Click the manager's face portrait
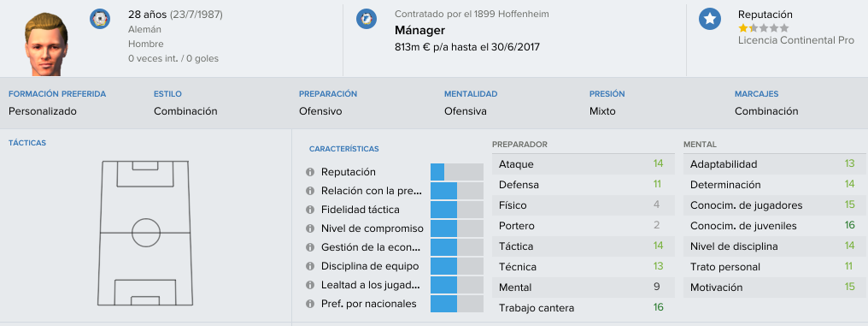Screen dimensions: 868x326 [45, 44]
